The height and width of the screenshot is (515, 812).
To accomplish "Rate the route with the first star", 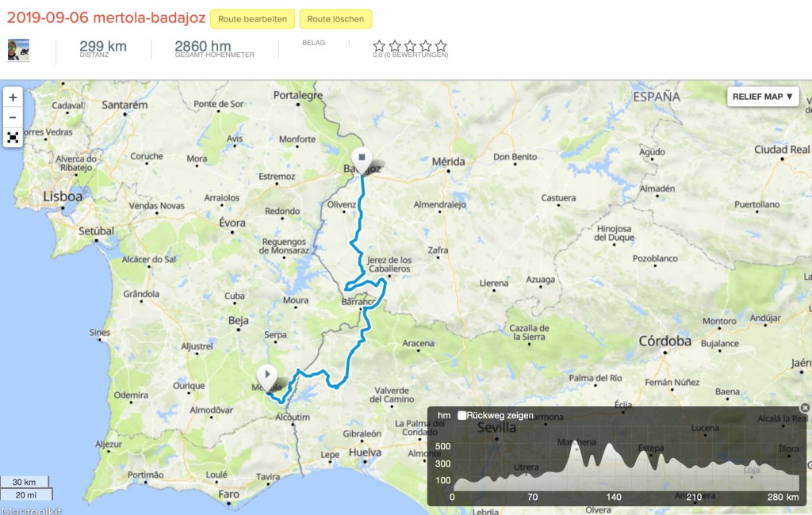I will coord(379,46).
